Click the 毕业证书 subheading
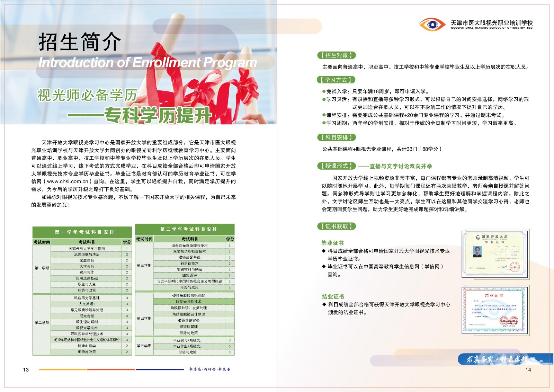554x392 pixels. (x=332, y=243)
